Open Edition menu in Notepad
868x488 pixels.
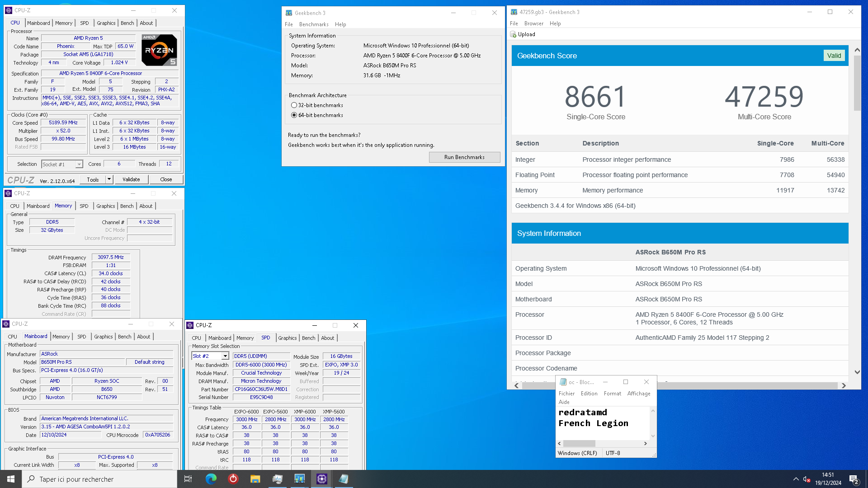589,394
